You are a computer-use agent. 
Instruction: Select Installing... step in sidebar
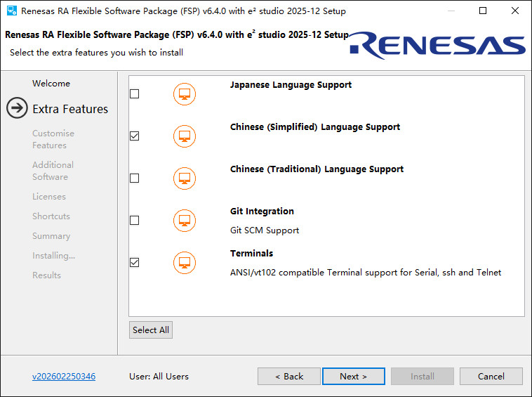(x=53, y=255)
